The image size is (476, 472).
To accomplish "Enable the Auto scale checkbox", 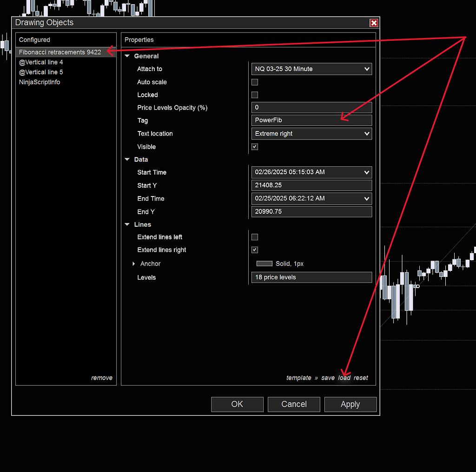I will tap(255, 82).
